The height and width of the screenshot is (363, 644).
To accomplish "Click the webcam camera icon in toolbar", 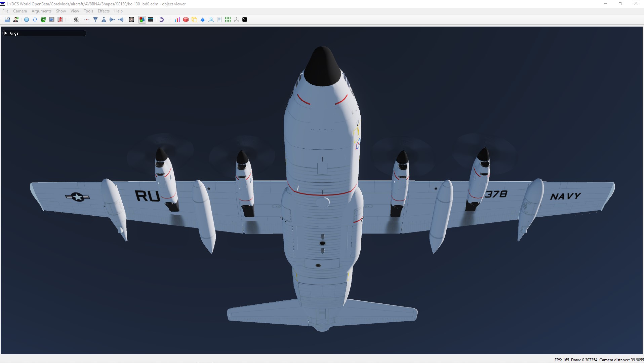I will [76, 20].
